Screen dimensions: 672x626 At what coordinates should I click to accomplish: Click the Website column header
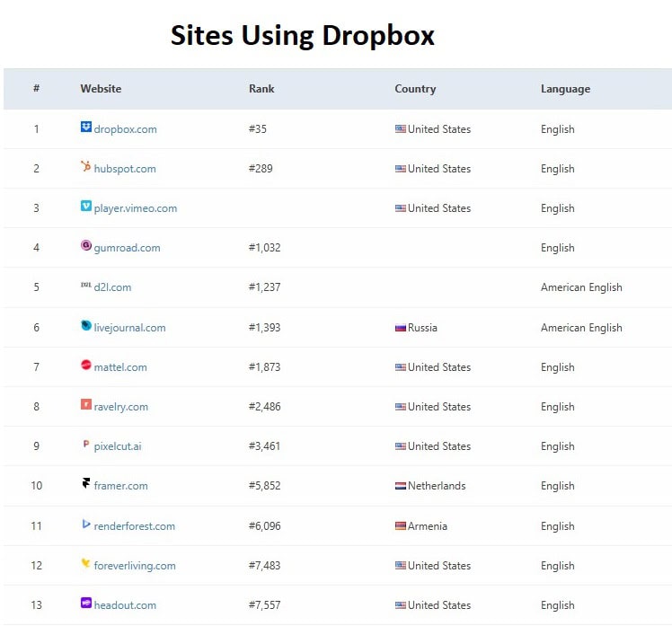pyautogui.click(x=101, y=89)
